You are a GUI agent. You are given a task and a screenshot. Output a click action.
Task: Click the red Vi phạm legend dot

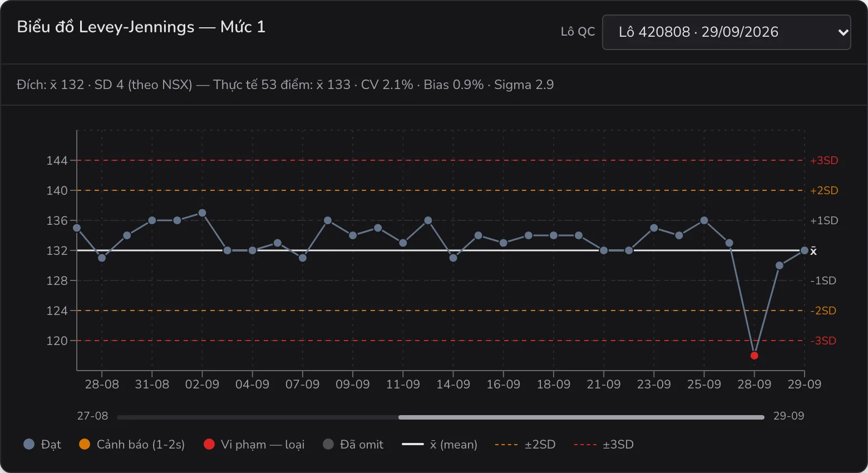pyautogui.click(x=209, y=444)
